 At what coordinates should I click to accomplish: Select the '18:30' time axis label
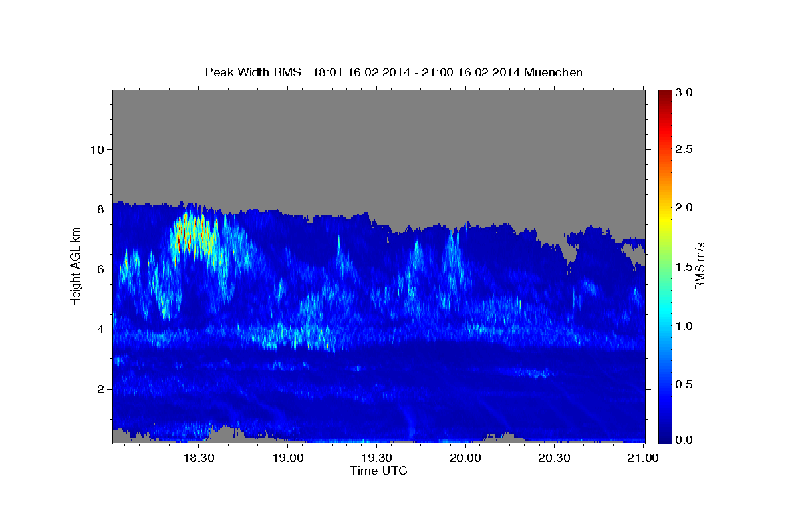click(x=198, y=458)
